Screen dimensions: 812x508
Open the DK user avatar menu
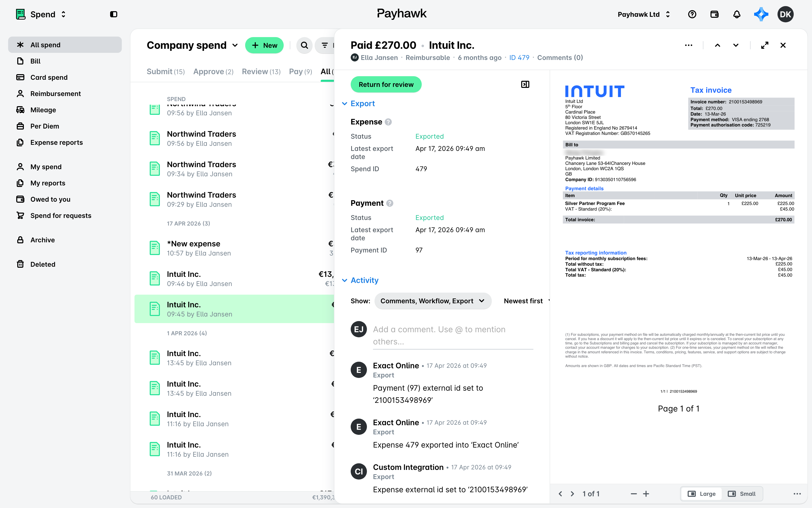(785, 14)
